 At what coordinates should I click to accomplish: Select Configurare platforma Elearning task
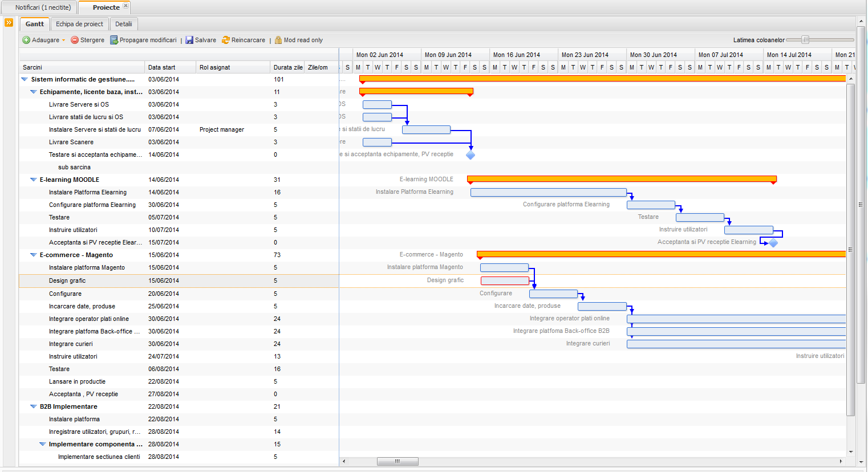179,205
